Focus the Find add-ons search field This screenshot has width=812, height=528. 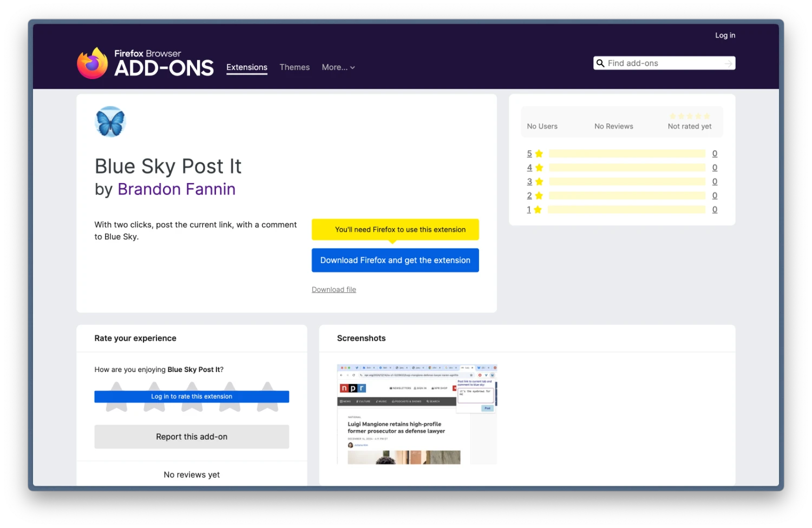[x=663, y=63]
